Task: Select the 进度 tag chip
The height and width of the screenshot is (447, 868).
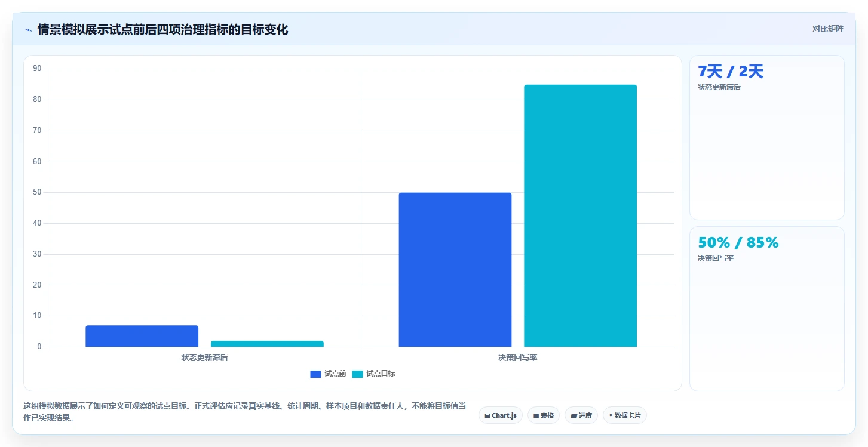Action: pyautogui.click(x=581, y=415)
